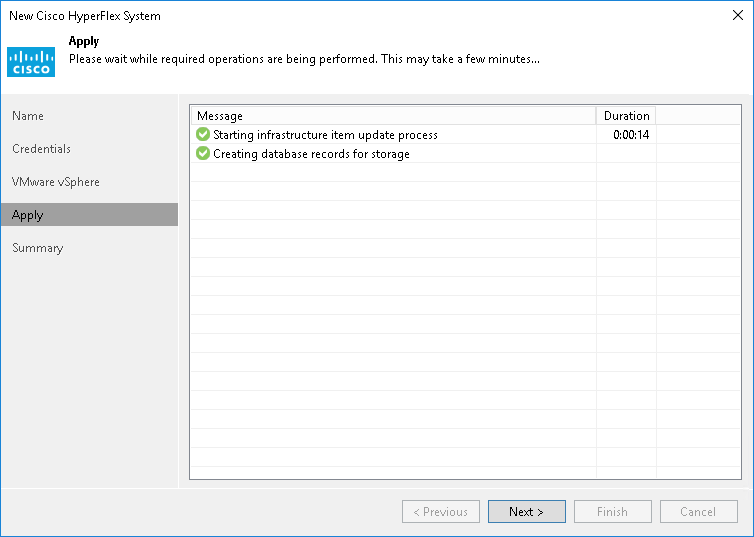The height and width of the screenshot is (537, 754).
Task: Go to the Name wizard step
Action: coord(28,116)
